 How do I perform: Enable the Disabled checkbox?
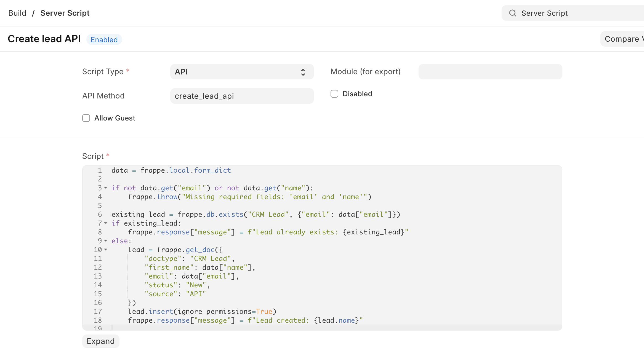(x=334, y=94)
